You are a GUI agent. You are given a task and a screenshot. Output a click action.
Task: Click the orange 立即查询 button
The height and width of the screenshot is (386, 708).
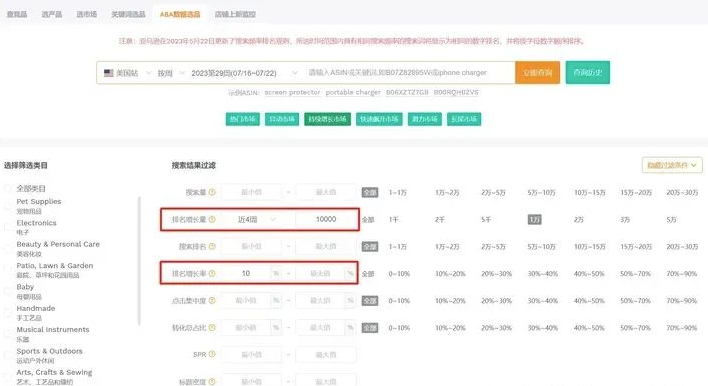537,73
